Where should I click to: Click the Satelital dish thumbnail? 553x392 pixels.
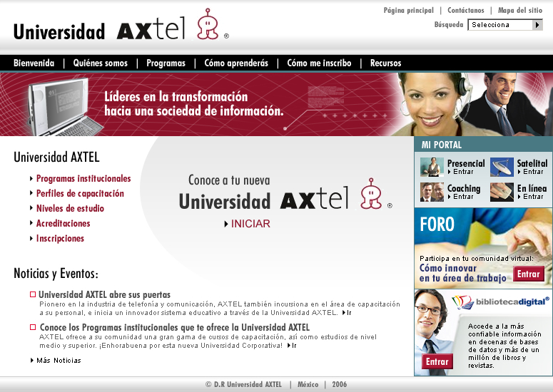click(502, 167)
